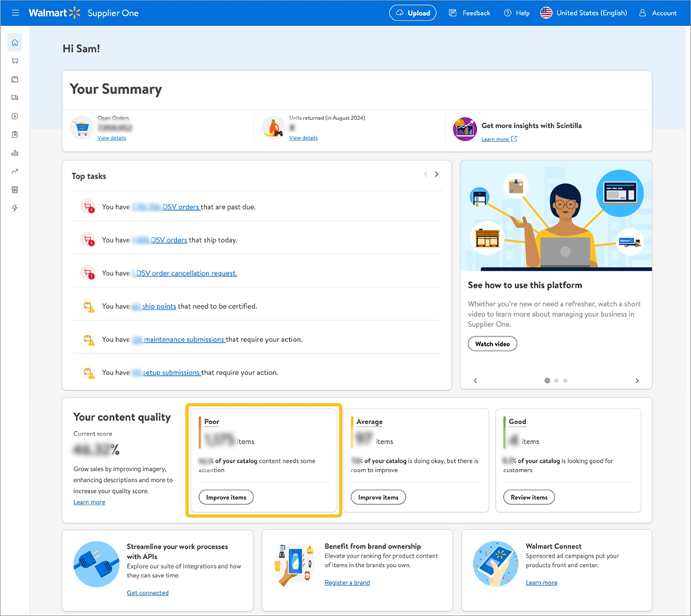Go to previous Top tasks page
The width and height of the screenshot is (691, 616).
pos(426,174)
